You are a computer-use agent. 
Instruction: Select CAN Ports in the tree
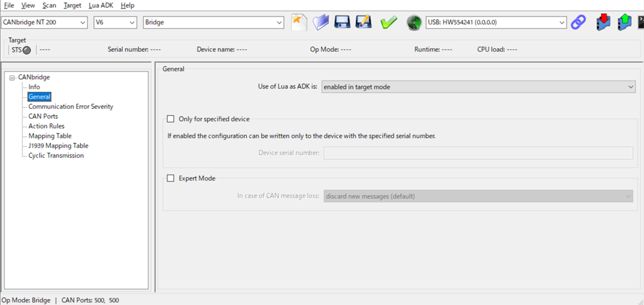point(43,116)
